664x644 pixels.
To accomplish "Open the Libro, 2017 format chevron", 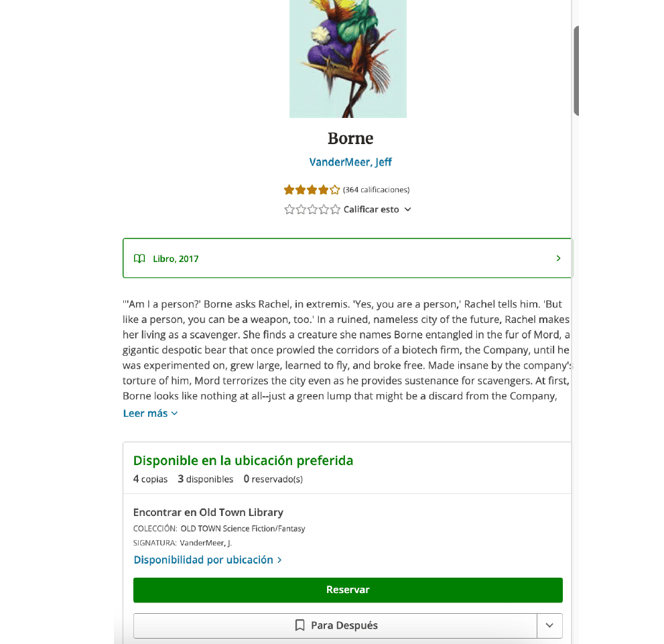I will (x=558, y=258).
